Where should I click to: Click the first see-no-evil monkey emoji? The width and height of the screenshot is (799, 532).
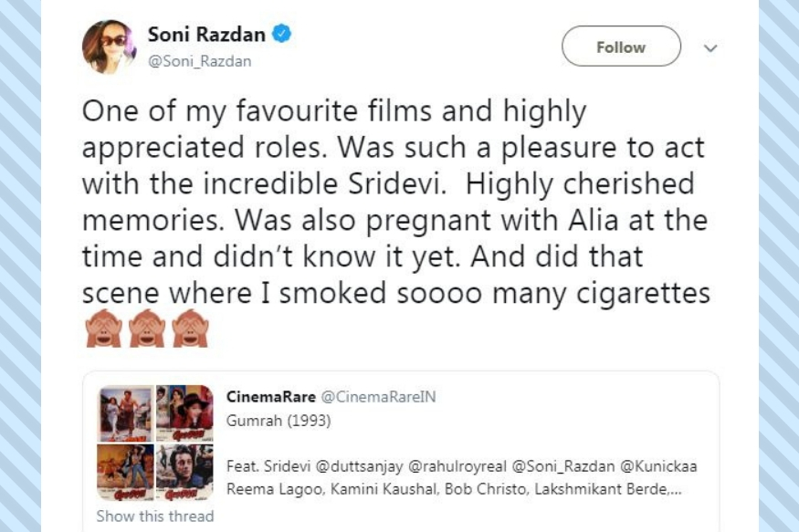coord(104,328)
